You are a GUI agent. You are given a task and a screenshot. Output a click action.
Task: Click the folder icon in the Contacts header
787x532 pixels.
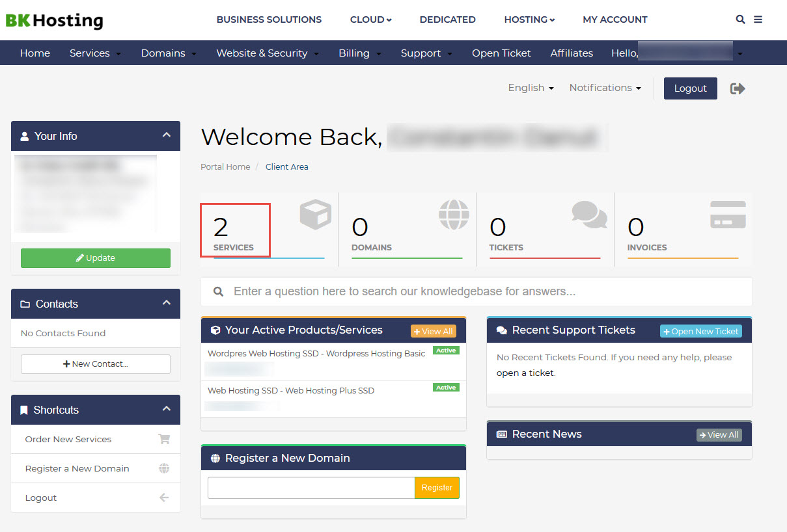[25, 304]
